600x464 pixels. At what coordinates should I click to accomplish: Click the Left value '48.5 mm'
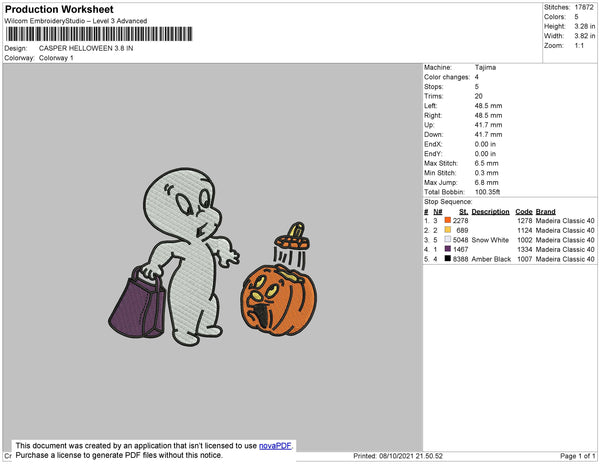pyautogui.click(x=488, y=106)
